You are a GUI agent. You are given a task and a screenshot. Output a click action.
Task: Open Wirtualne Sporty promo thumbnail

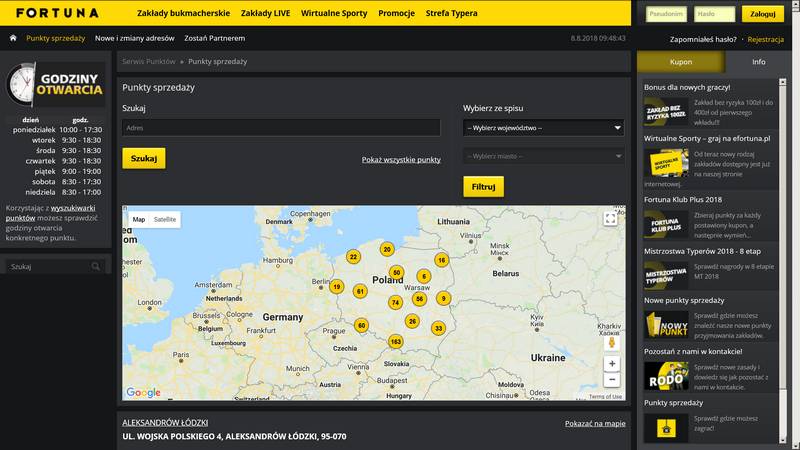pos(666,163)
